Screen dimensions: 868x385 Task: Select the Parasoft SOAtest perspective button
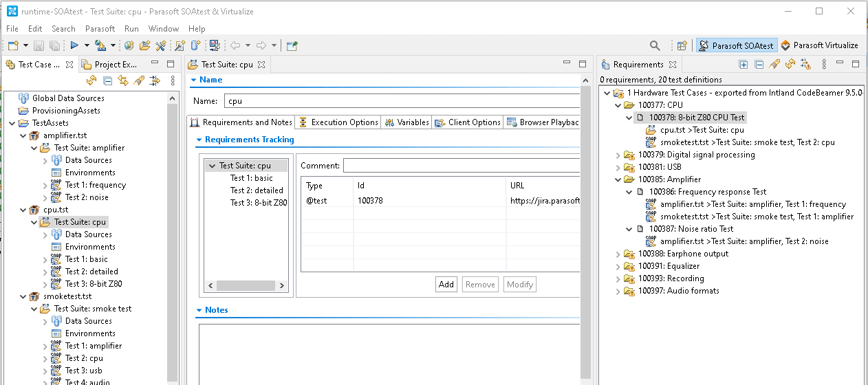coord(736,45)
